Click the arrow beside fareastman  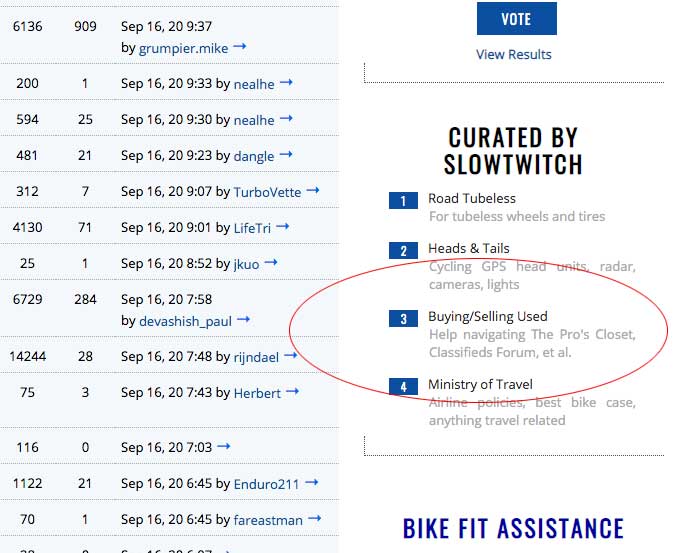(314, 518)
